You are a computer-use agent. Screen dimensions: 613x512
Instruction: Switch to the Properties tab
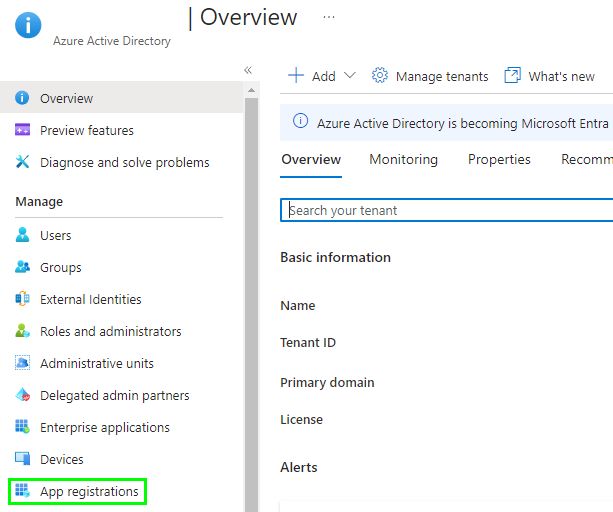tap(499, 159)
